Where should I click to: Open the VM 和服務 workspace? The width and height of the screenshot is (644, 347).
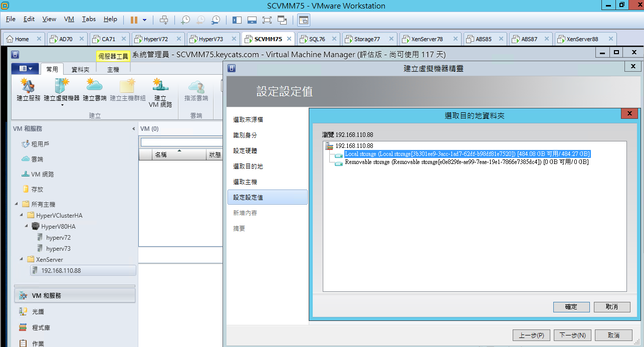[x=75, y=295]
